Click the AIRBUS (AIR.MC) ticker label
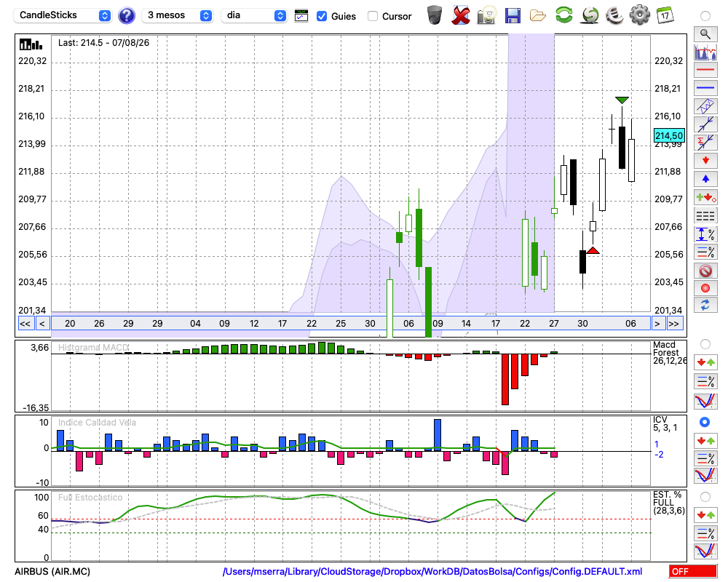The height and width of the screenshot is (582, 728). (x=52, y=571)
